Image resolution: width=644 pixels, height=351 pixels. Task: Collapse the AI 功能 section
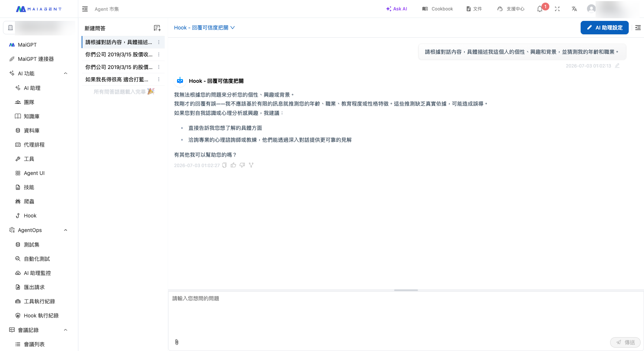tap(66, 73)
